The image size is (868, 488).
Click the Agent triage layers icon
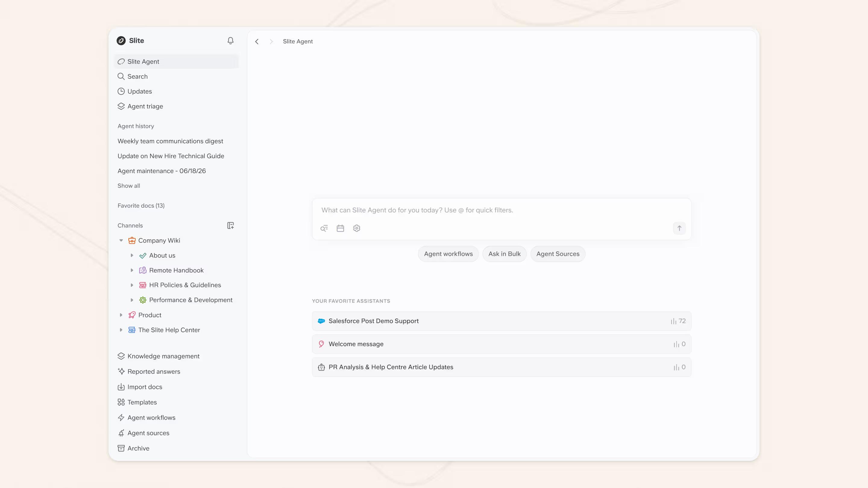point(121,106)
